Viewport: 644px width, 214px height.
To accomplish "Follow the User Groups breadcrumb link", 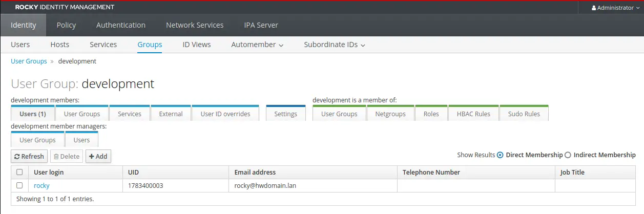I will pos(29,61).
